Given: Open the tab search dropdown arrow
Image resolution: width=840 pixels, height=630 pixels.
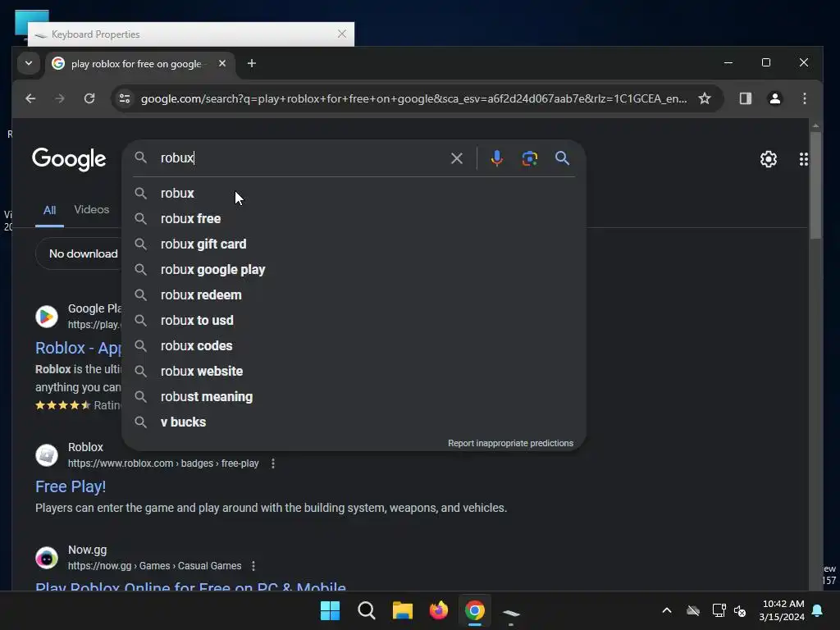Looking at the screenshot, I should [x=29, y=63].
